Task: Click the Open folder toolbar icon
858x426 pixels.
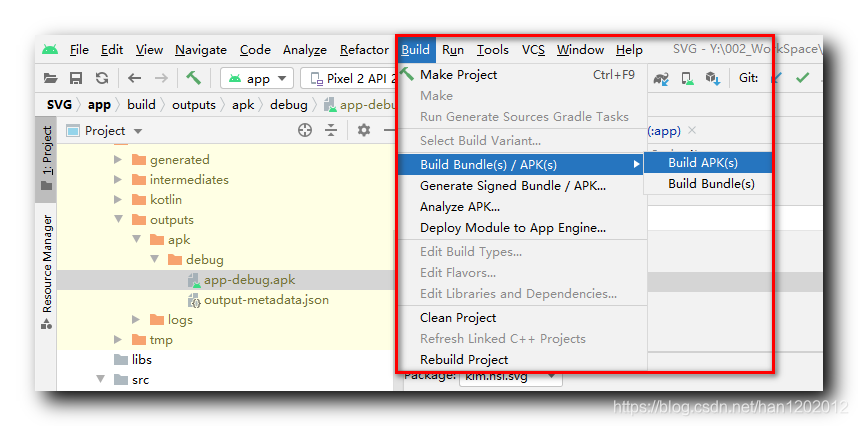Action: click(50, 78)
